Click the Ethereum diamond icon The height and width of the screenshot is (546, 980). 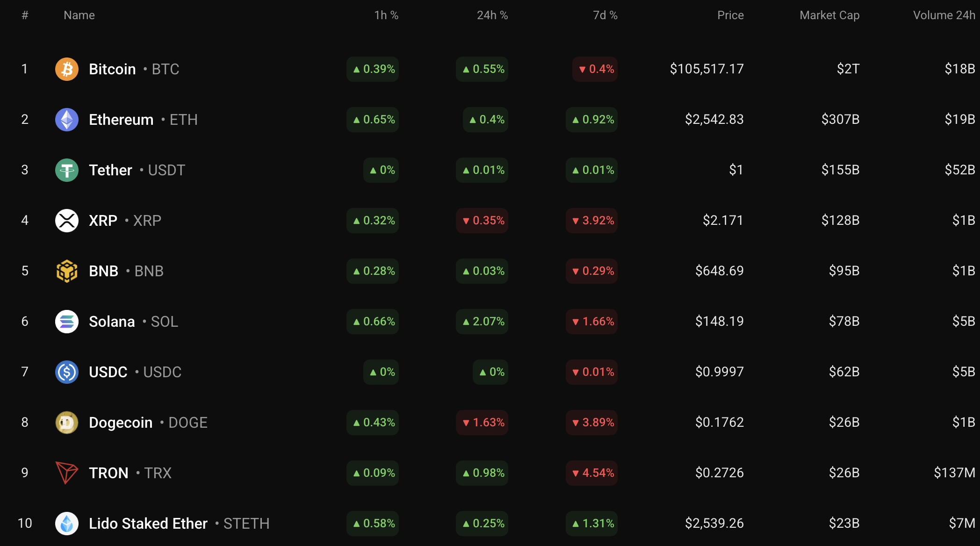pos(67,120)
